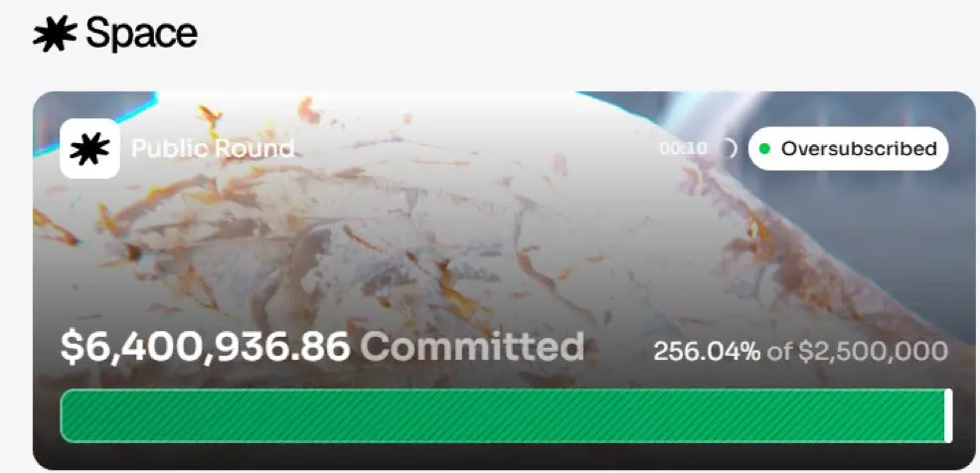The width and height of the screenshot is (980, 473).
Task: Click the Oversubscribed status badge
Action: (x=848, y=149)
